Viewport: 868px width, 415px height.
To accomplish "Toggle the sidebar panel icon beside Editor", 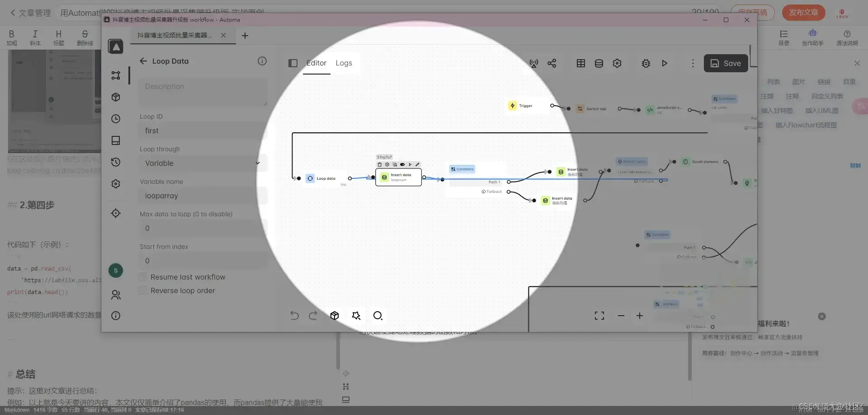I will [293, 63].
